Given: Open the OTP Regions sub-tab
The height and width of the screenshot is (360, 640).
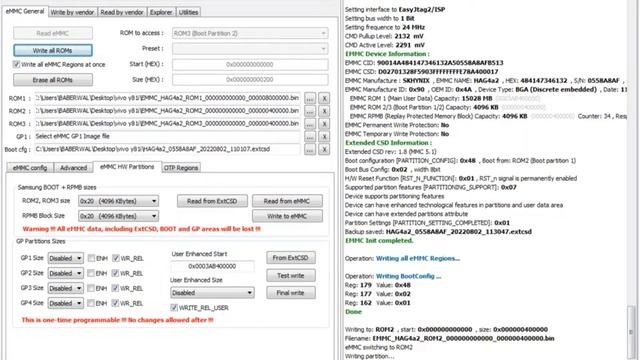Looking at the screenshot, I should pos(181,167).
